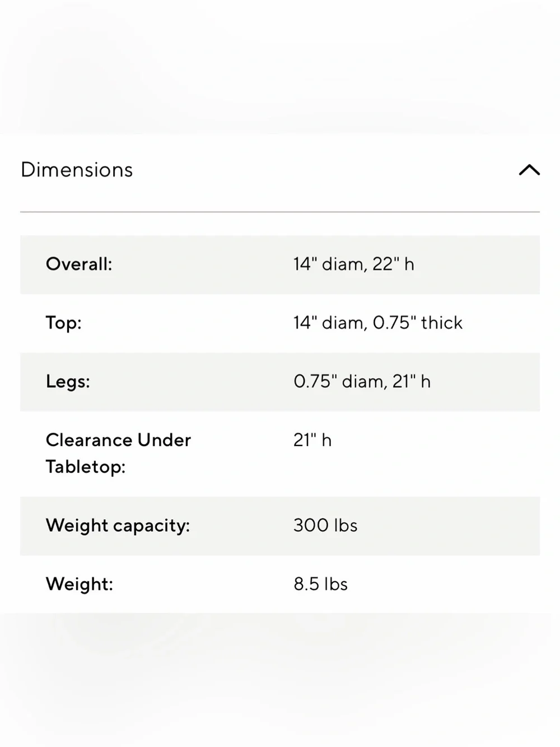Select the Clearance Under Tabletop label
This screenshot has width=560, height=747.
click(118, 453)
